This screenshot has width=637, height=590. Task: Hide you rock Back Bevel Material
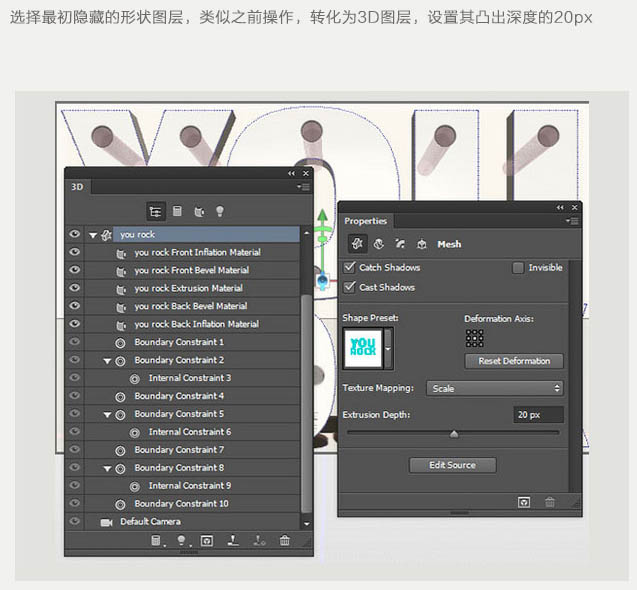tap(74, 306)
